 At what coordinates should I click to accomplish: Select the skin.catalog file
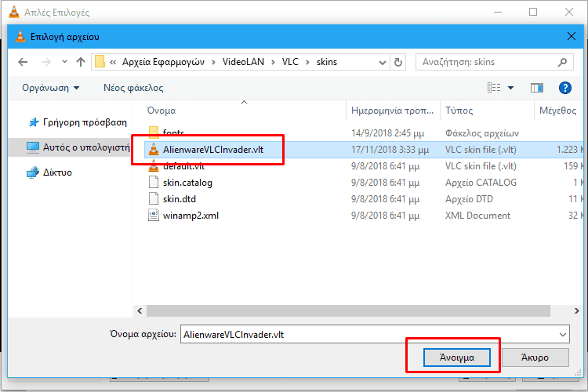click(187, 183)
